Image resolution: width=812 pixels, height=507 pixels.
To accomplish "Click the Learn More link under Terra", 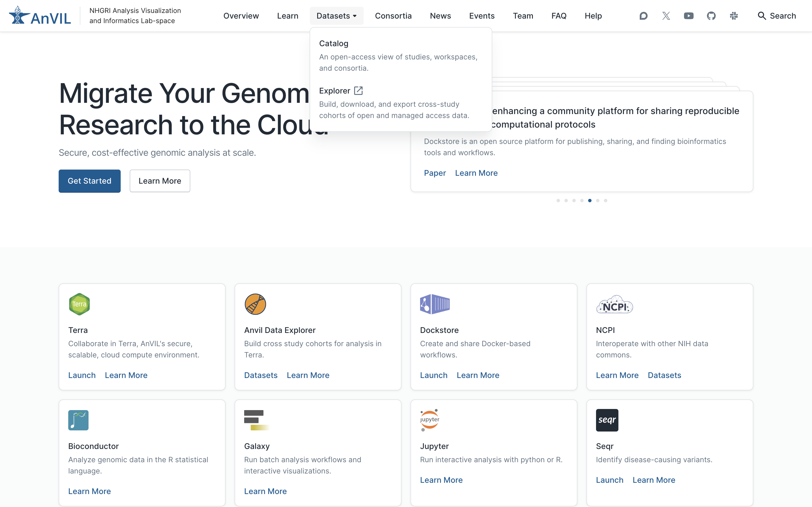I will click(126, 375).
